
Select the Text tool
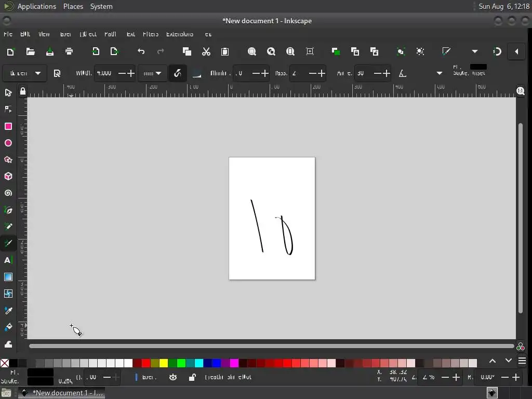click(x=8, y=260)
